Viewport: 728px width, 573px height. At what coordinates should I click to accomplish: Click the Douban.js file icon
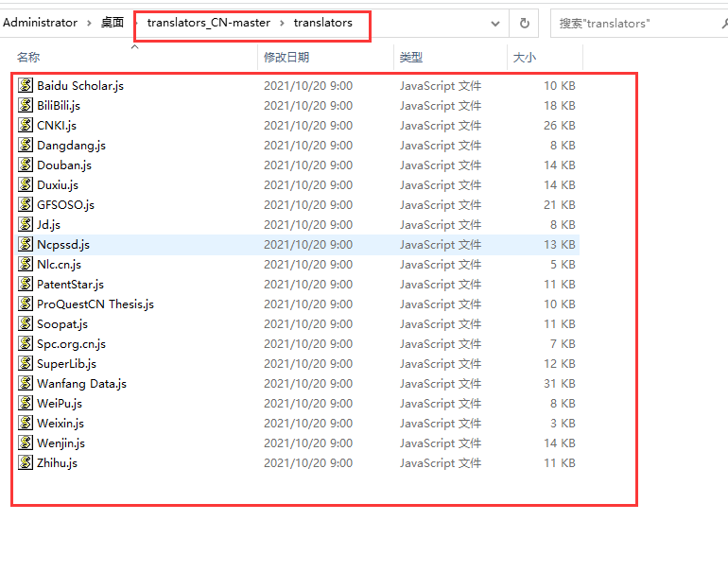click(26, 165)
